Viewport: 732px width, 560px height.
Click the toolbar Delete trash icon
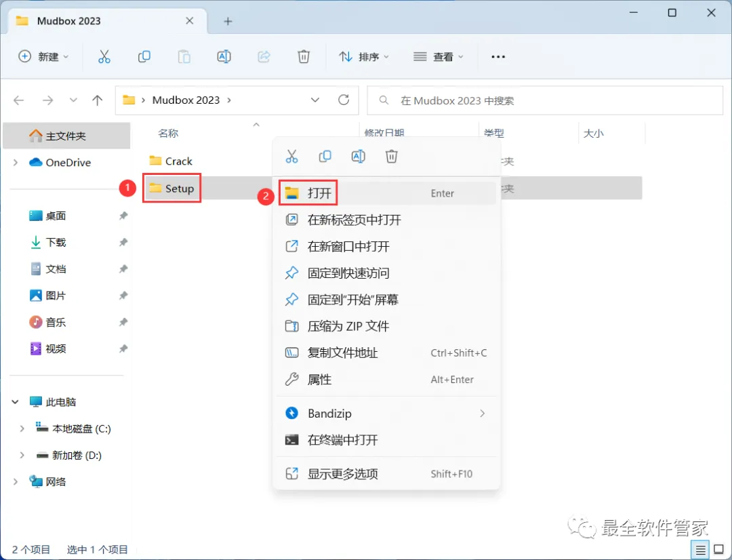coord(304,56)
